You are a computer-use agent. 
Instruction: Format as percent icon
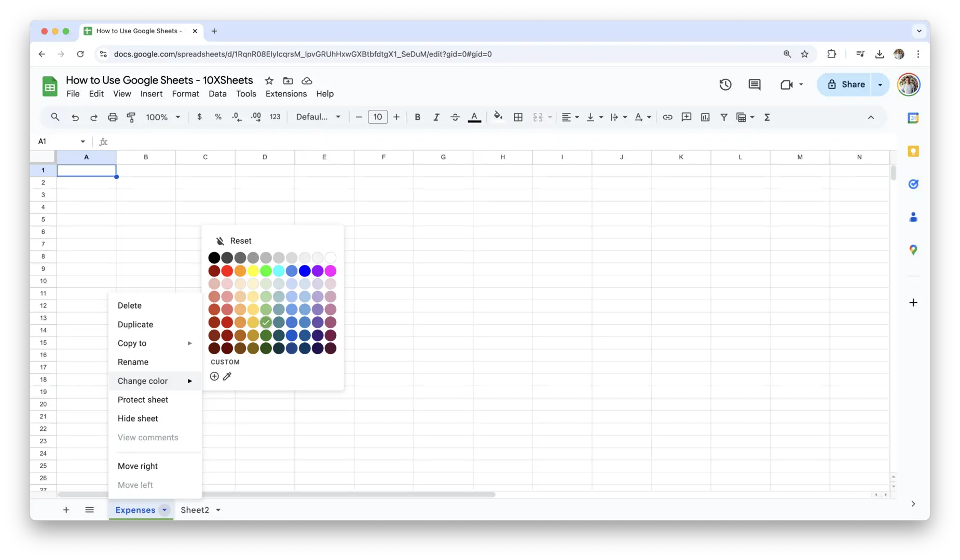218,117
